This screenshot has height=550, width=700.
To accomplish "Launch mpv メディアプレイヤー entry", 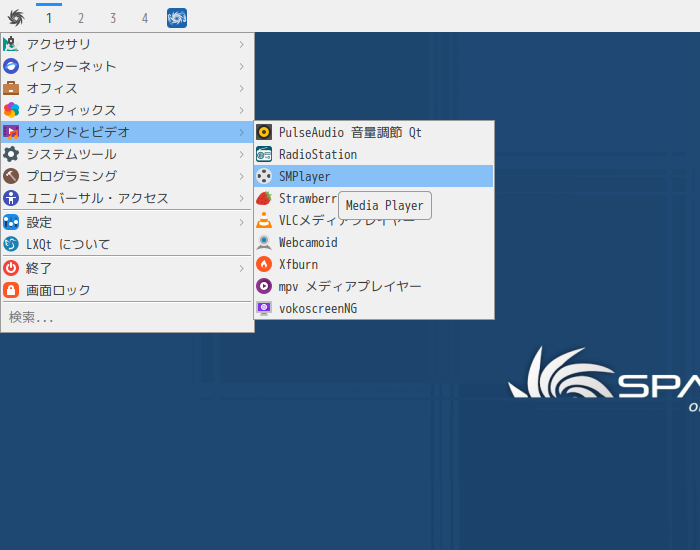I will [x=374, y=286].
